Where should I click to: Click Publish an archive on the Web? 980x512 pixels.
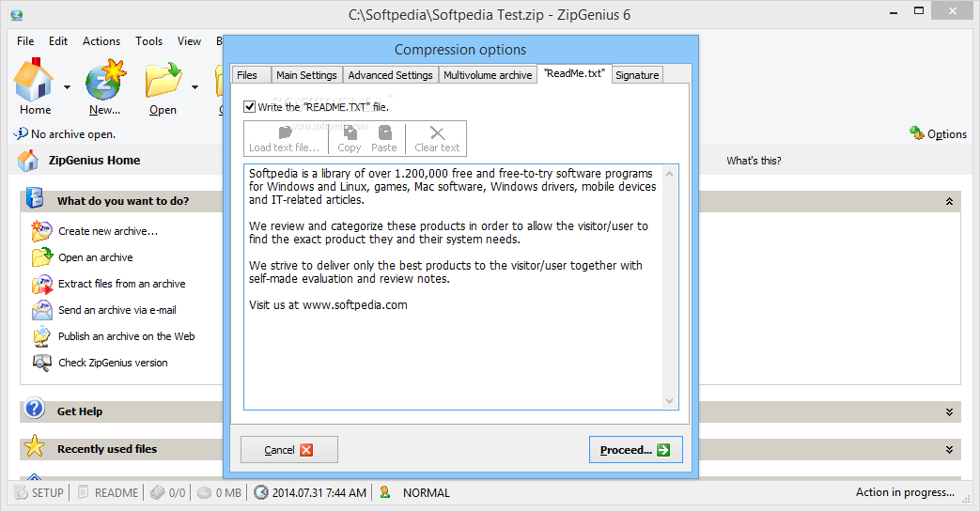coord(126,336)
